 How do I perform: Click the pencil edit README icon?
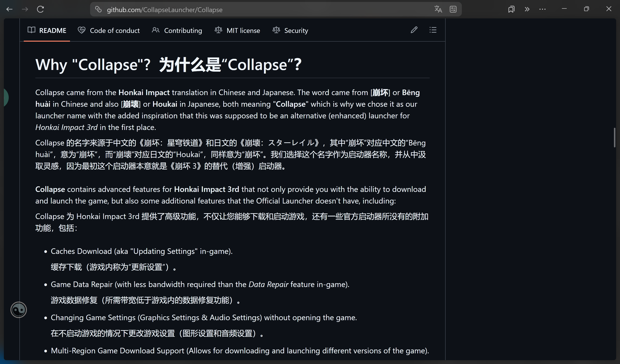[x=414, y=30]
